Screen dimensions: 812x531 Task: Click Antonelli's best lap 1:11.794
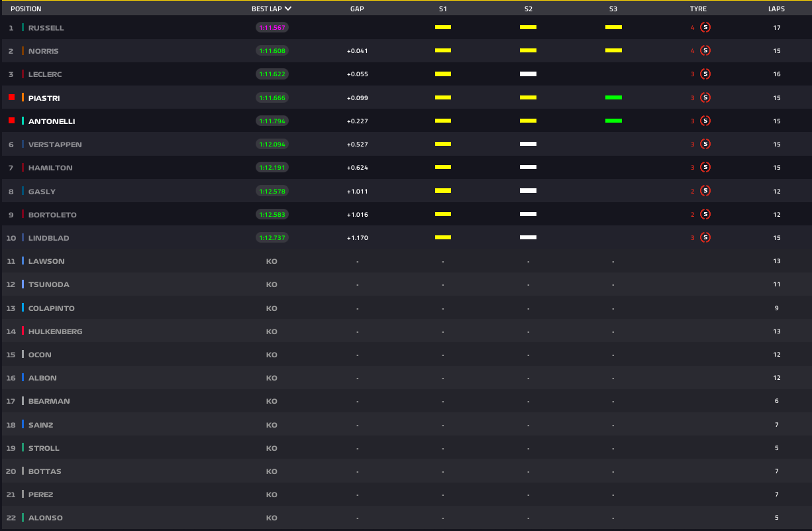pyautogui.click(x=272, y=121)
